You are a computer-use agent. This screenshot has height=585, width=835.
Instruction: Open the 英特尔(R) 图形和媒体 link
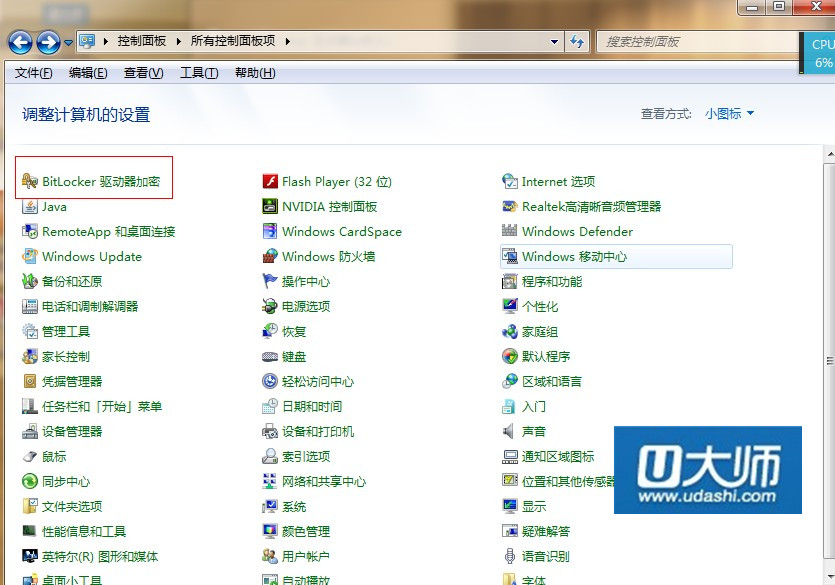(x=100, y=557)
